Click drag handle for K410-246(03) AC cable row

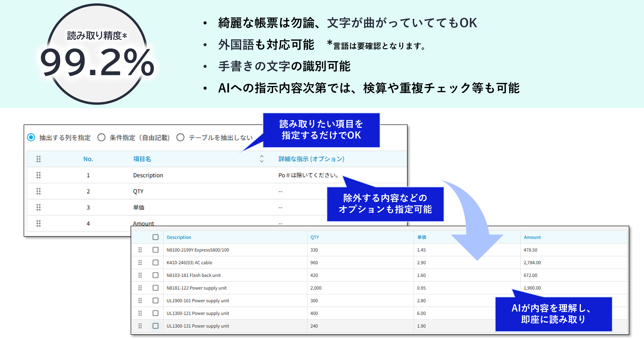[140, 262]
